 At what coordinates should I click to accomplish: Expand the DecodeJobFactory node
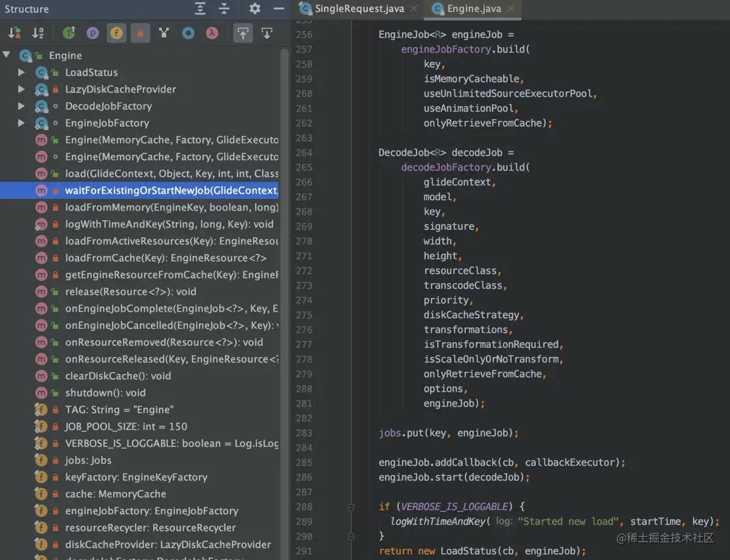coord(22,106)
